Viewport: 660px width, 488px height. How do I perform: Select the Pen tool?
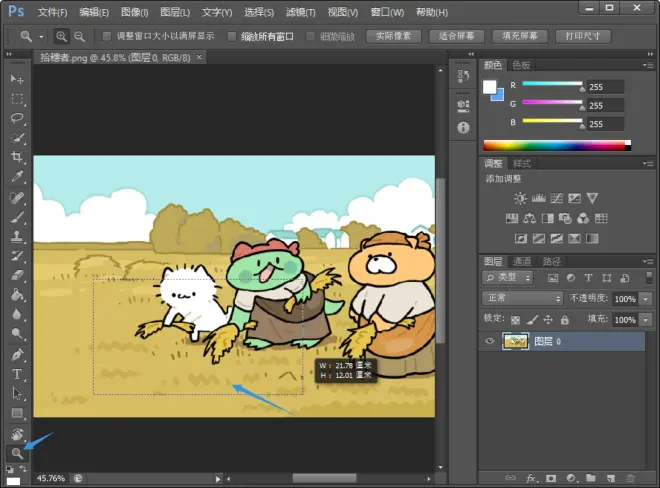click(17, 355)
